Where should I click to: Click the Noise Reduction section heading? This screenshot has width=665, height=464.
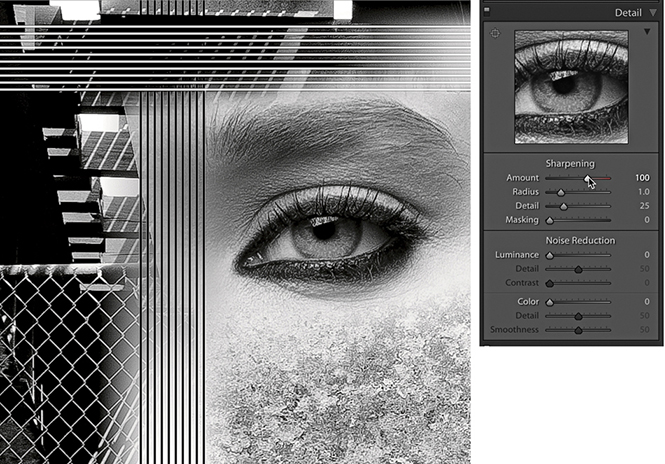click(580, 240)
